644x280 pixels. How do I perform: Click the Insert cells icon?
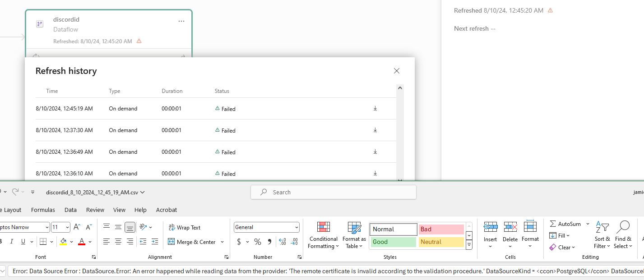click(491, 226)
